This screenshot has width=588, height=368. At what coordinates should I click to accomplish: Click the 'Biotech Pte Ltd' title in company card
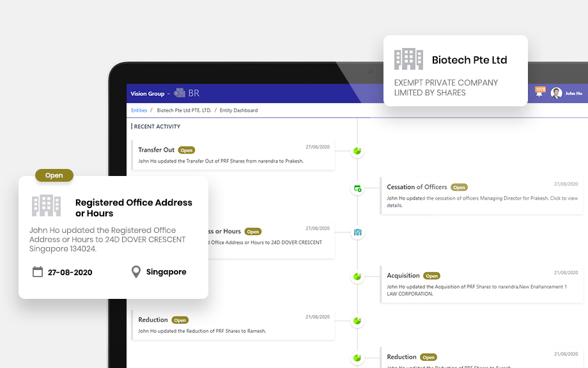click(469, 60)
